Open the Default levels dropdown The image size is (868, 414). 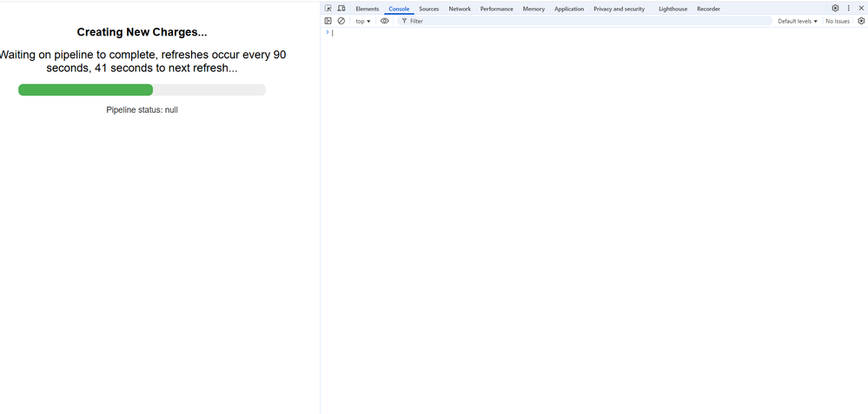797,21
